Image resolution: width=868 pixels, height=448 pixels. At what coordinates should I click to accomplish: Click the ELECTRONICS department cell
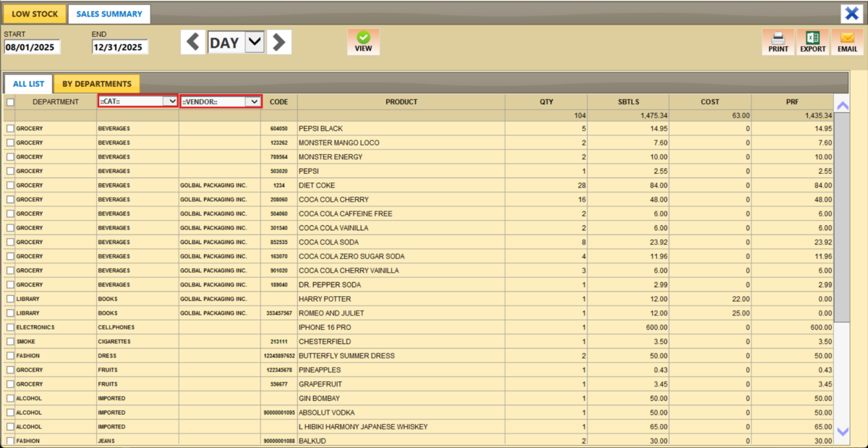(56, 327)
